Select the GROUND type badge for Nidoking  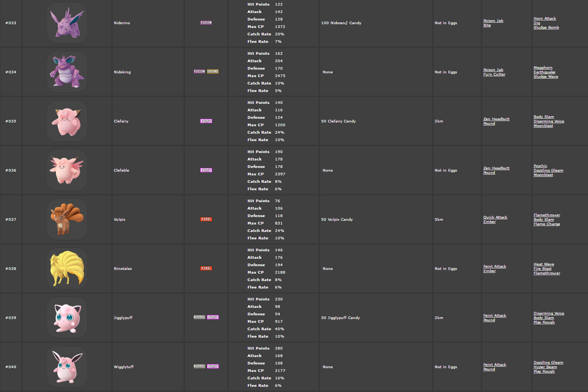212,71
